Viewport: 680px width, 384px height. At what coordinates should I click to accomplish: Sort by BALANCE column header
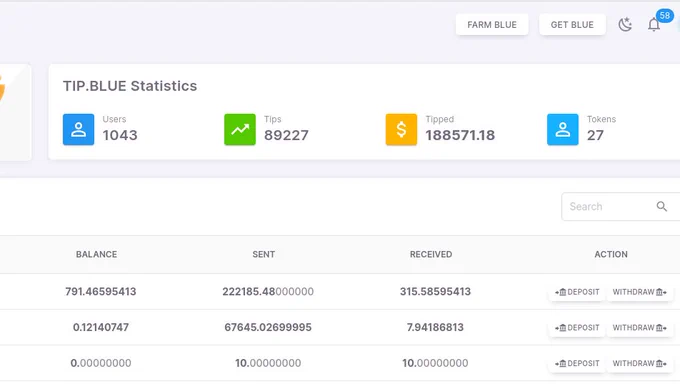pos(96,254)
